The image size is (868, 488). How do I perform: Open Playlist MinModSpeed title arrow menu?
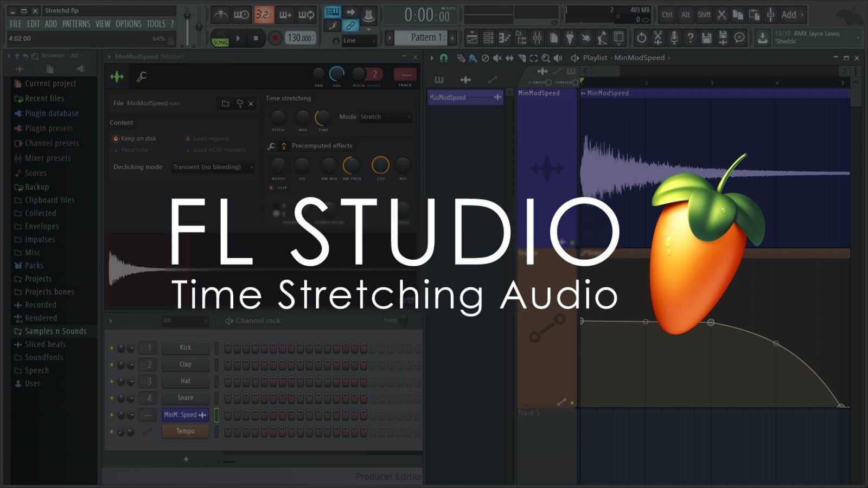(x=669, y=57)
